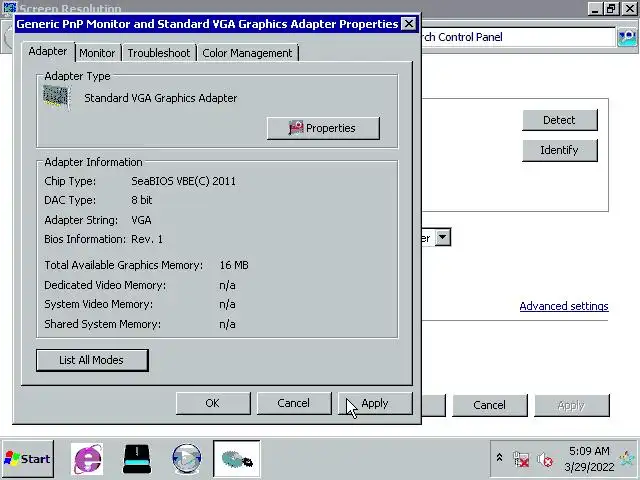Click Detect in Screen Resolution window
This screenshot has width=640, height=480.
pos(559,120)
